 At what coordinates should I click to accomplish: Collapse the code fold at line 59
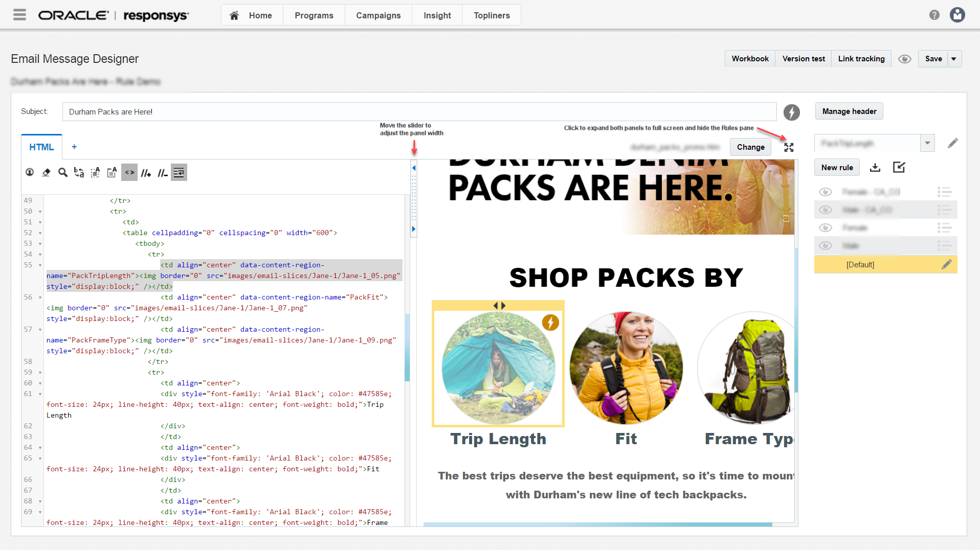tap(40, 373)
